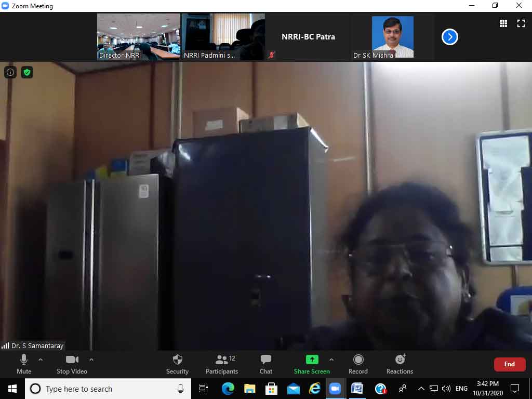
Task: Open the Participants panel
Action: (x=222, y=364)
